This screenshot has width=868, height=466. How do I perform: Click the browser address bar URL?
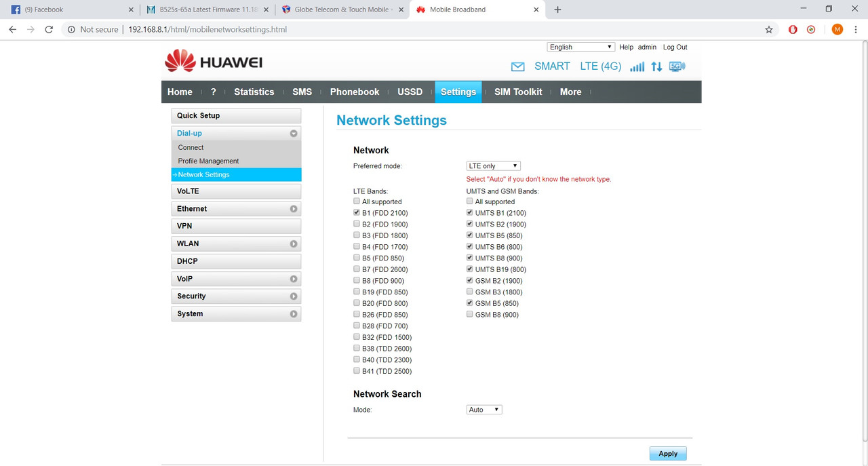[208, 30]
